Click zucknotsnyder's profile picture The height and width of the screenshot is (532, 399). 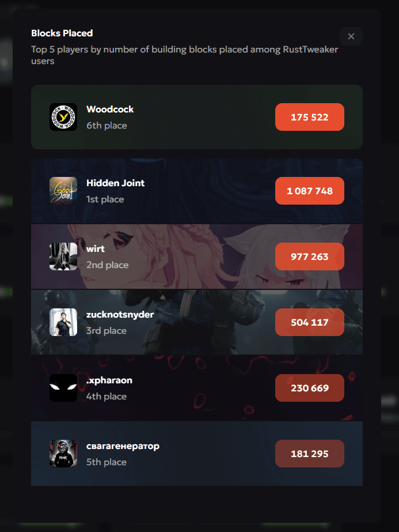(63, 322)
